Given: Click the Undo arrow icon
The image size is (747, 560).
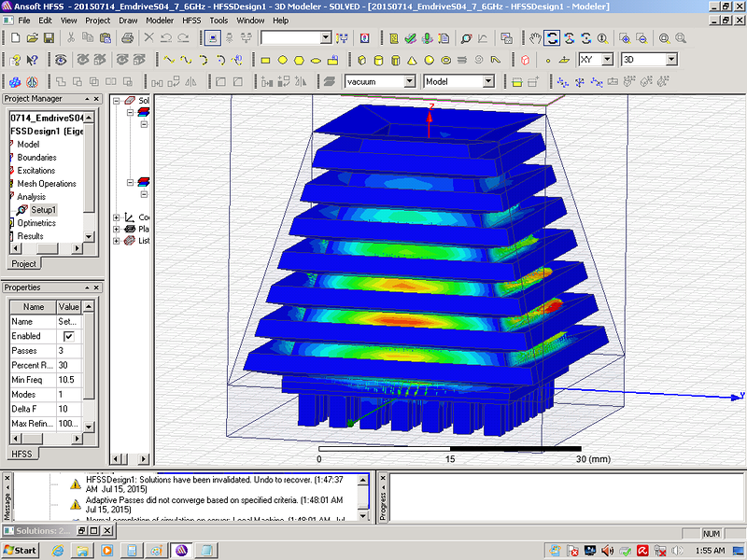Looking at the screenshot, I should pyautogui.click(x=166, y=38).
